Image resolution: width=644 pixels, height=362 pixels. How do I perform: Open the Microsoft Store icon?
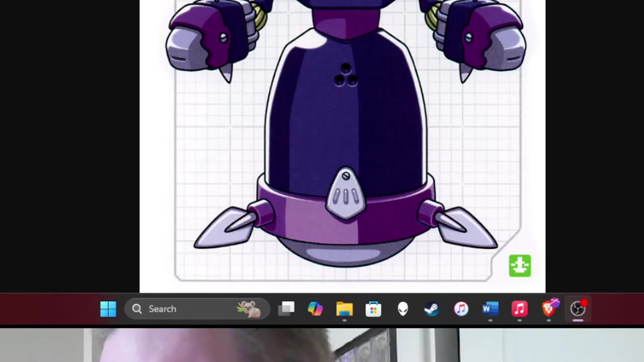(373, 309)
